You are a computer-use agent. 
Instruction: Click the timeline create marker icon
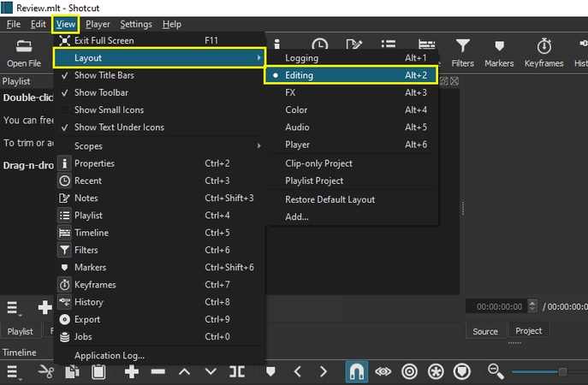click(x=270, y=372)
